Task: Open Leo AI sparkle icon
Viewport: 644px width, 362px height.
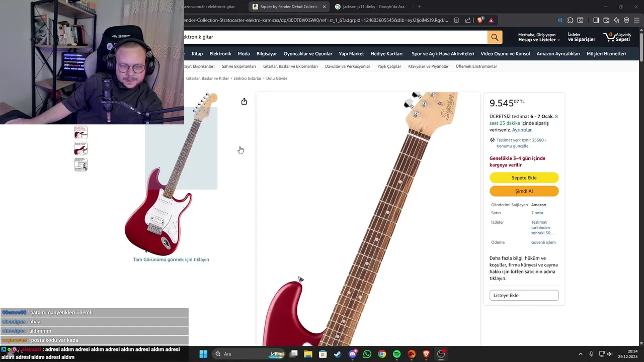Action: (616, 20)
